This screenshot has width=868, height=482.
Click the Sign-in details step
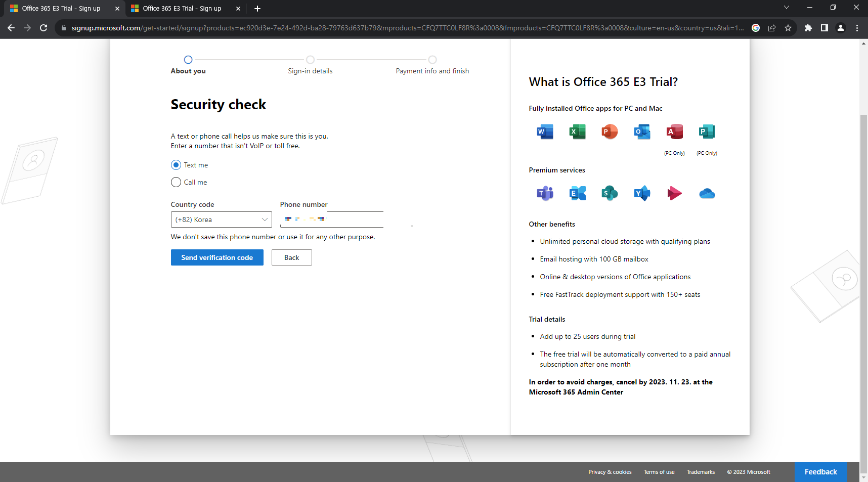pos(310,66)
